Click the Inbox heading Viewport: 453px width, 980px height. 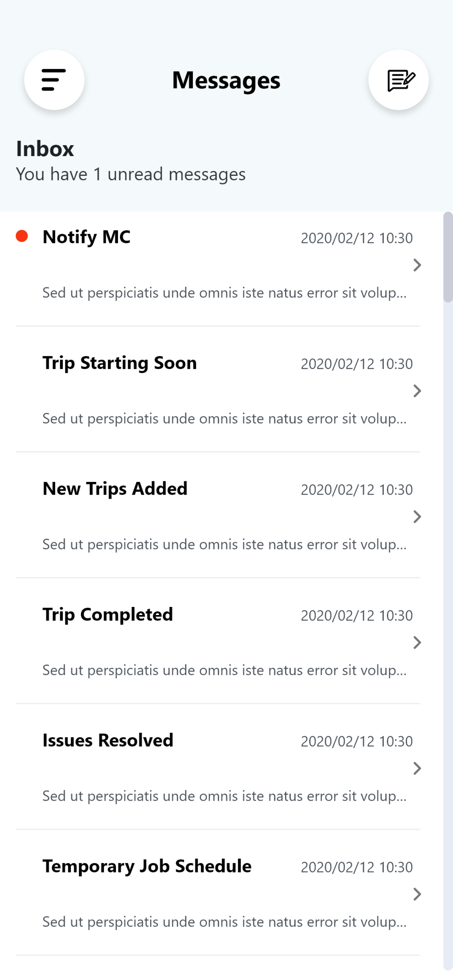(x=45, y=149)
